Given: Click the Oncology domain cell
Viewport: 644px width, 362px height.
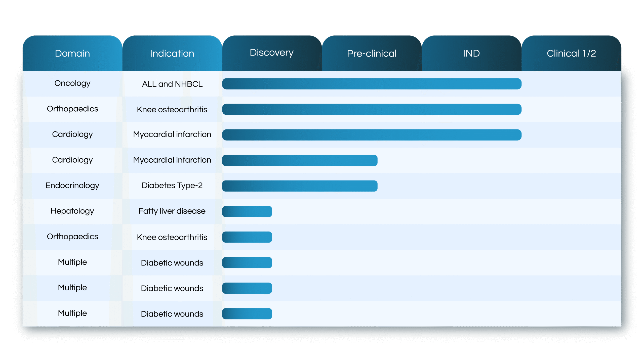Looking at the screenshot, I should point(72,83).
